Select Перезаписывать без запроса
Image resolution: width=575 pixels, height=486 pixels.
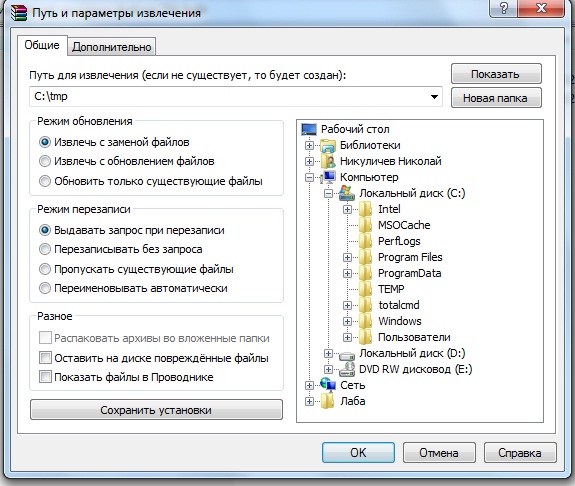pyautogui.click(x=45, y=249)
